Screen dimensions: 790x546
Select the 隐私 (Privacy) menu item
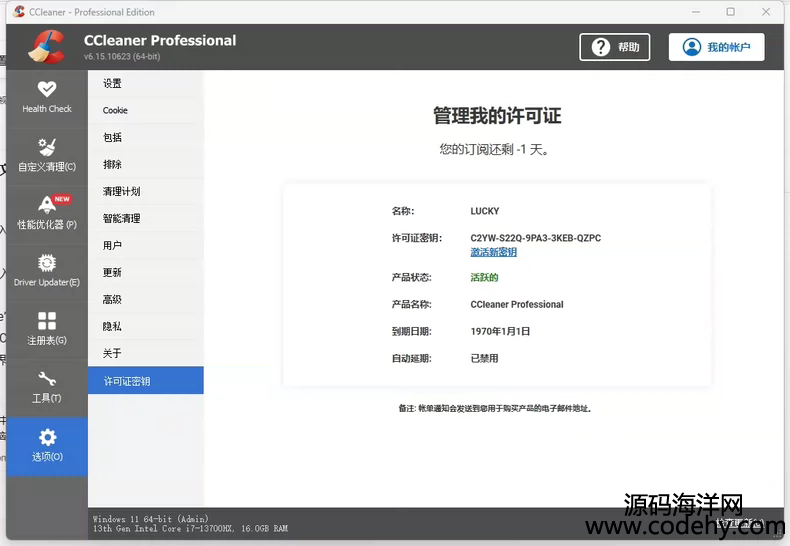146,326
